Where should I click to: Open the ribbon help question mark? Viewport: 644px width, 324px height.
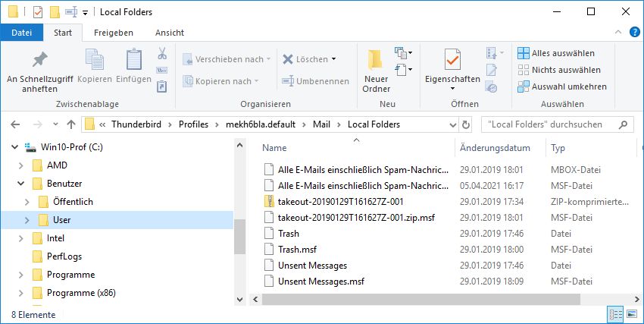[x=635, y=33]
